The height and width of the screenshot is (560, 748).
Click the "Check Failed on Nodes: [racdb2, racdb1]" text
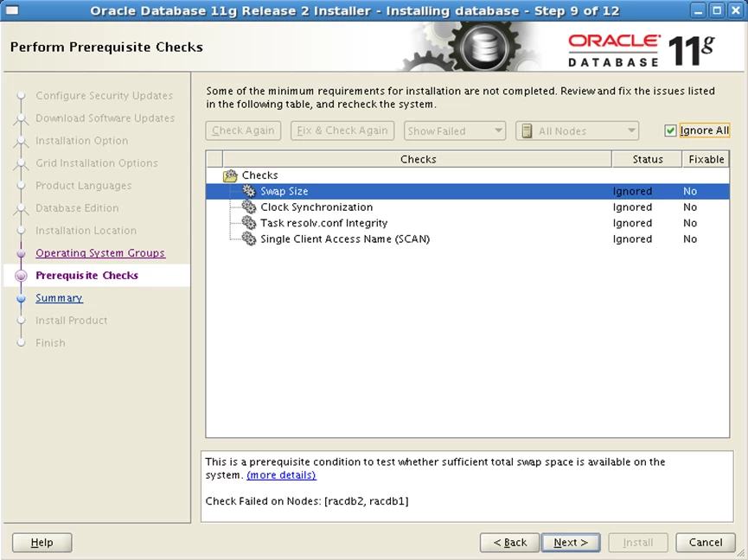tap(307, 501)
